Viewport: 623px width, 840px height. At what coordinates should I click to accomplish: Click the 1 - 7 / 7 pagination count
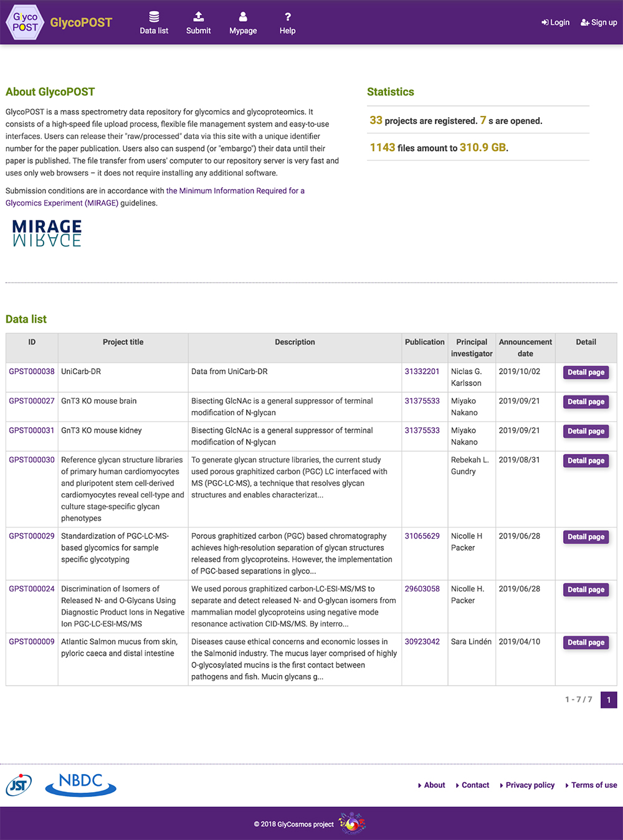(x=579, y=700)
